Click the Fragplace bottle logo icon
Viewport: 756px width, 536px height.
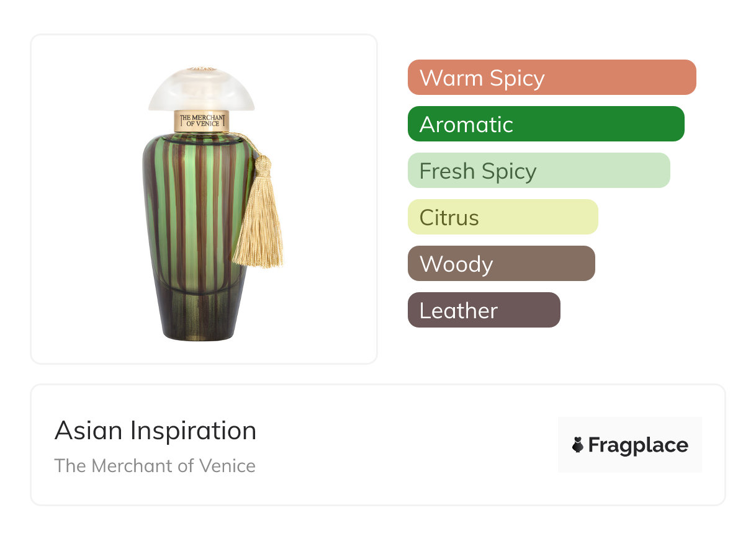point(578,445)
